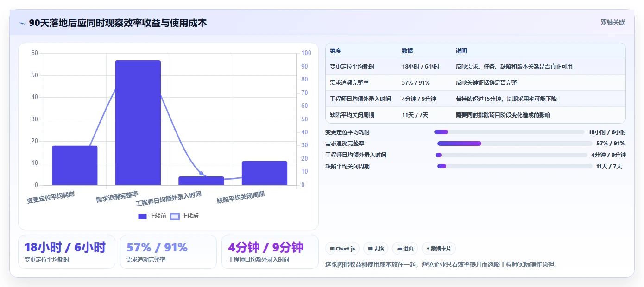
Task: Click the 说明 column header in the table
Action: [x=461, y=51]
